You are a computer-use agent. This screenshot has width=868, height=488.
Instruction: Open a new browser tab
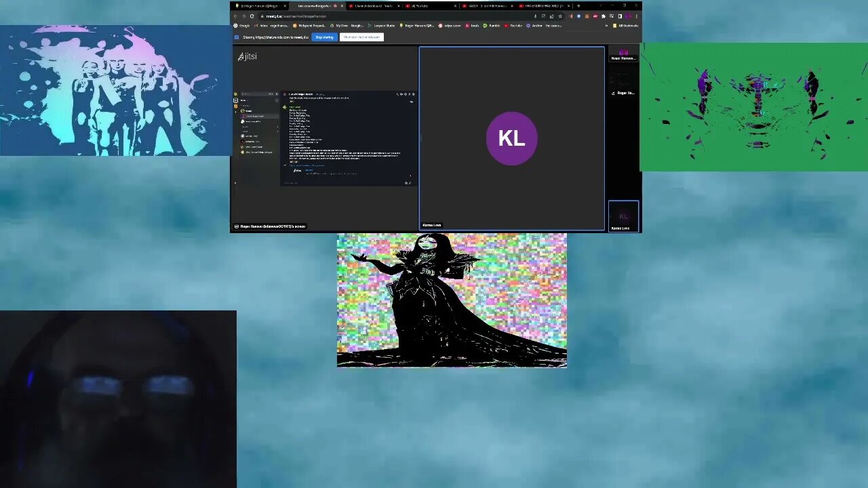click(x=578, y=5)
